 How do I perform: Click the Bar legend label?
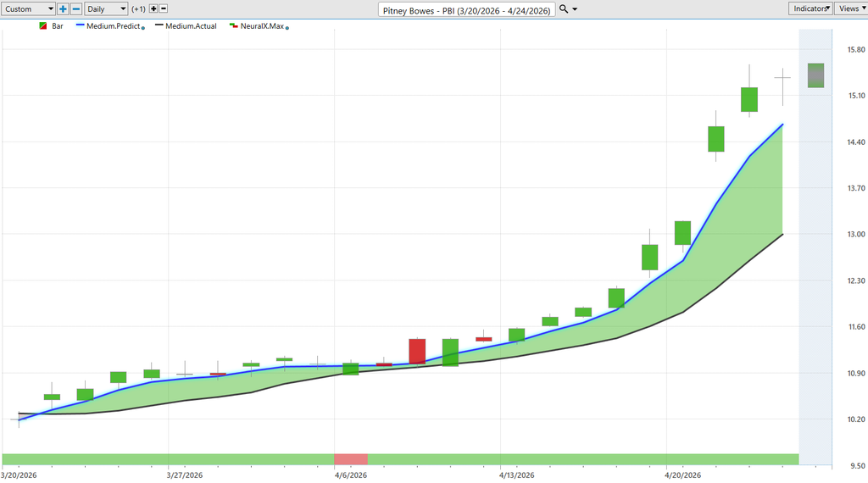pyautogui.click(x=58, y=26)
